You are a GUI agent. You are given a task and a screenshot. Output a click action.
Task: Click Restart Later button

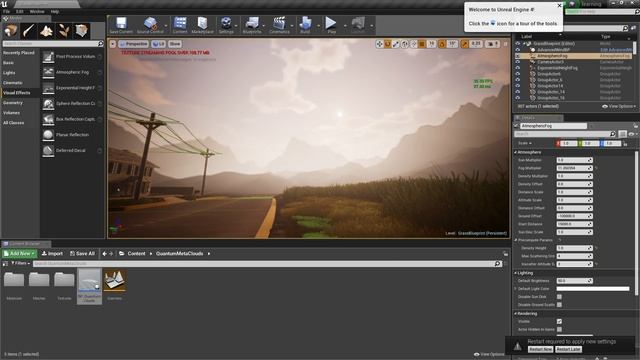568,349
